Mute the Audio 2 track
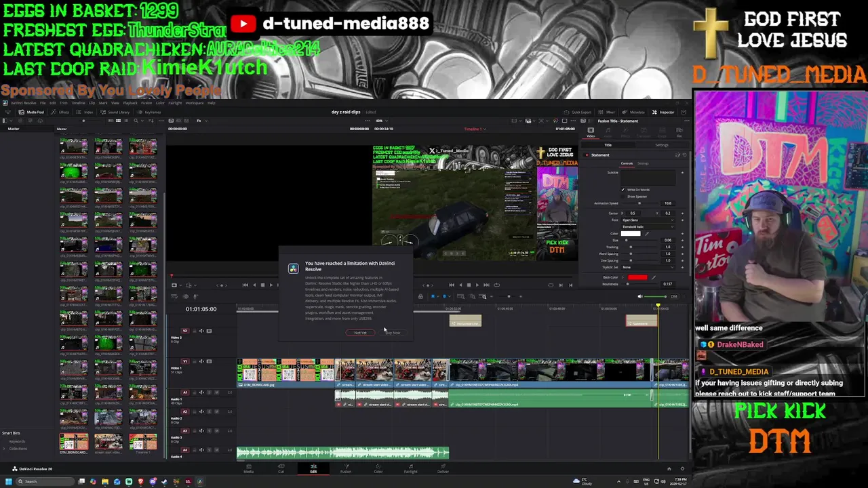Screen dimensions: 868x488 point(216,411)
